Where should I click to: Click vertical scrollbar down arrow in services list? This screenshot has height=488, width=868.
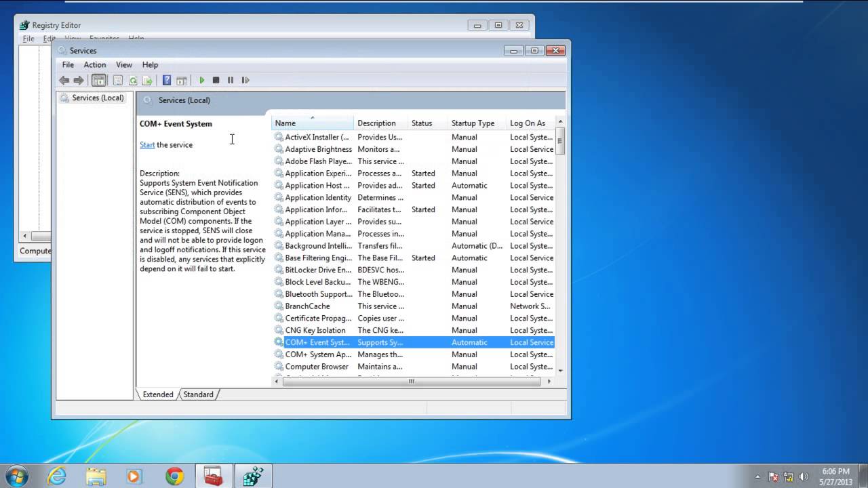[x=560, y=371]
